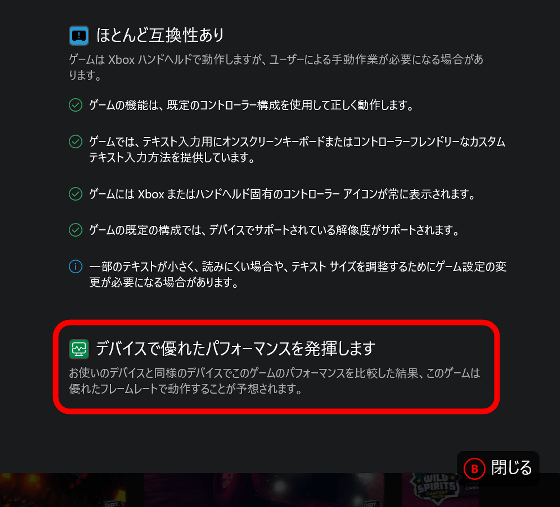The height and width of the screenshot is (507, 560).
Task: Click the blue info icon for small text
Action: pyautogui.click(x=75, y=266)
